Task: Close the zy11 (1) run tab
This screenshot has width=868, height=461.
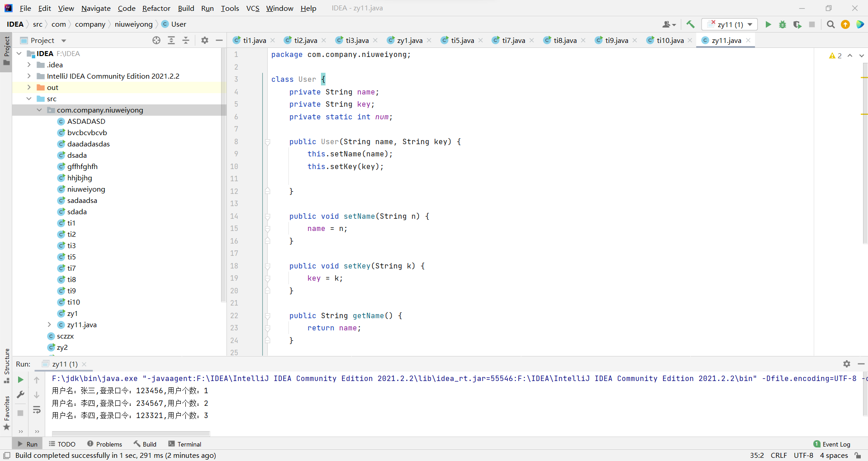Action: [84, 364]
